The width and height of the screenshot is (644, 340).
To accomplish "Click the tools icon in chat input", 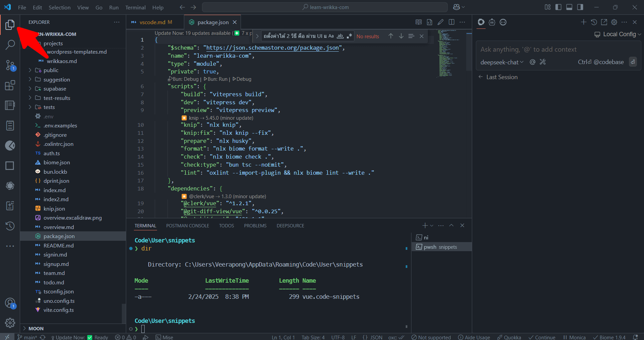I will coord(543,62).
